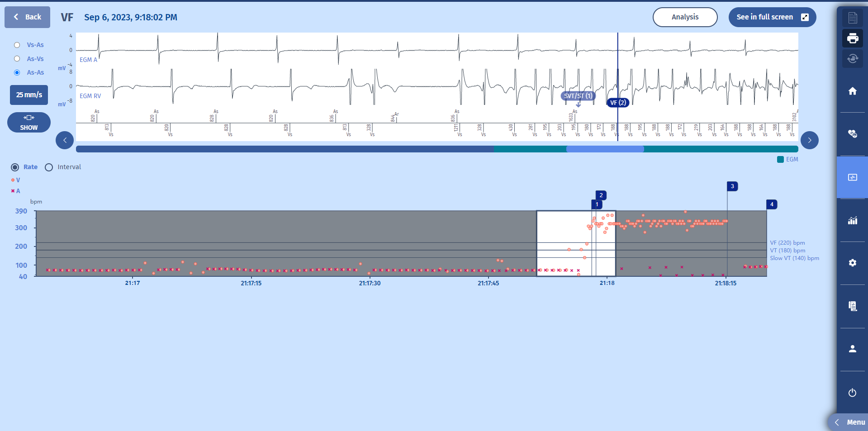Viewport: 868px width, 431px height.
Task: Open the programmer log sidebar item
Action: 852,306
